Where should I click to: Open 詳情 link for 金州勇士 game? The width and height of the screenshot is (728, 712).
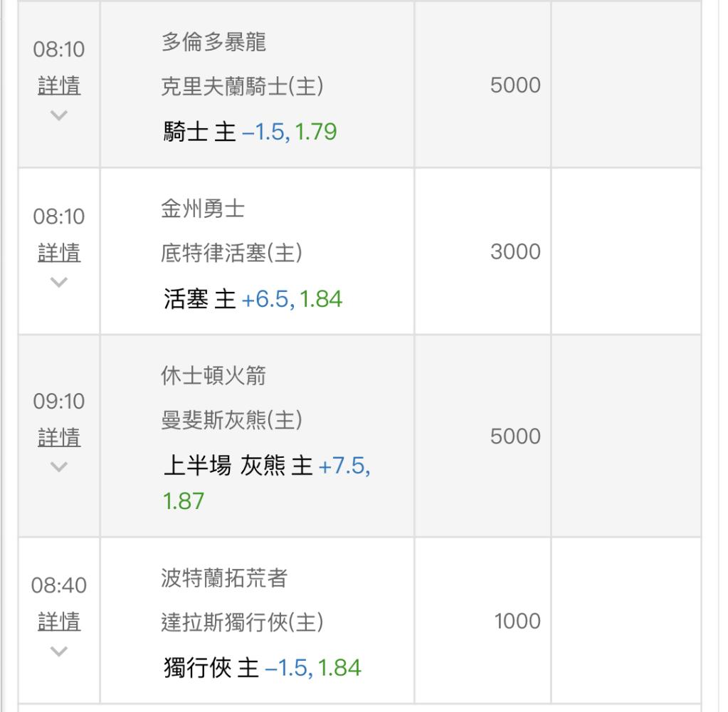pos(59,253)
